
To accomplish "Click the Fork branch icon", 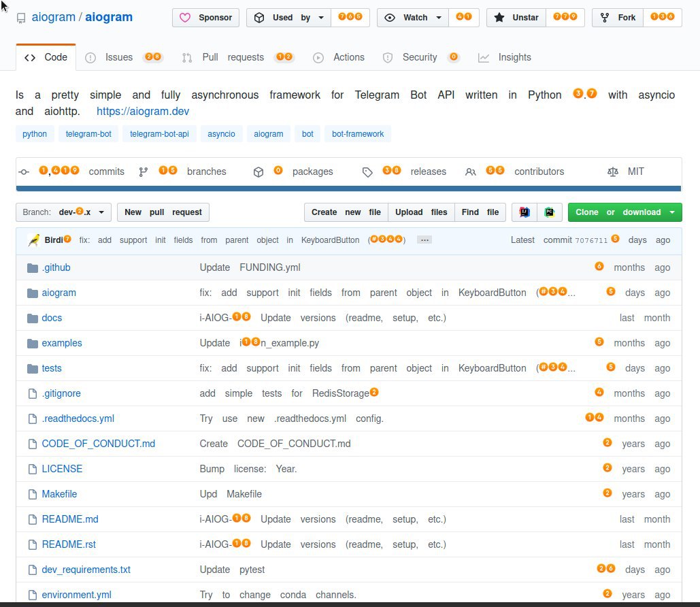I will click(605, 18).
